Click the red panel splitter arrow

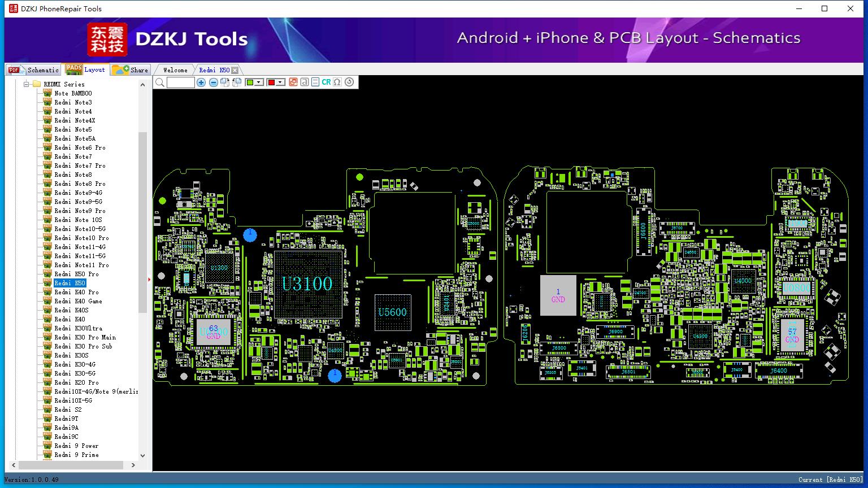point(149,279)
